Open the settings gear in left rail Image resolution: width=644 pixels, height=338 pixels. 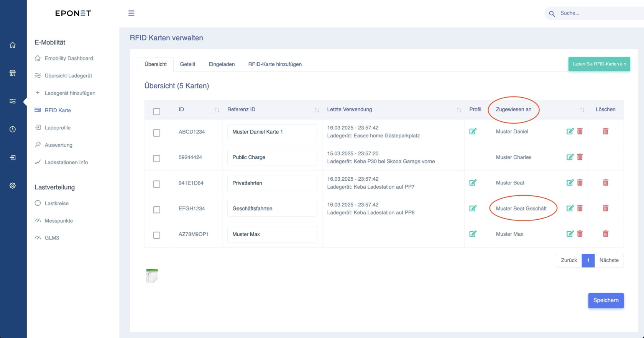13,186
